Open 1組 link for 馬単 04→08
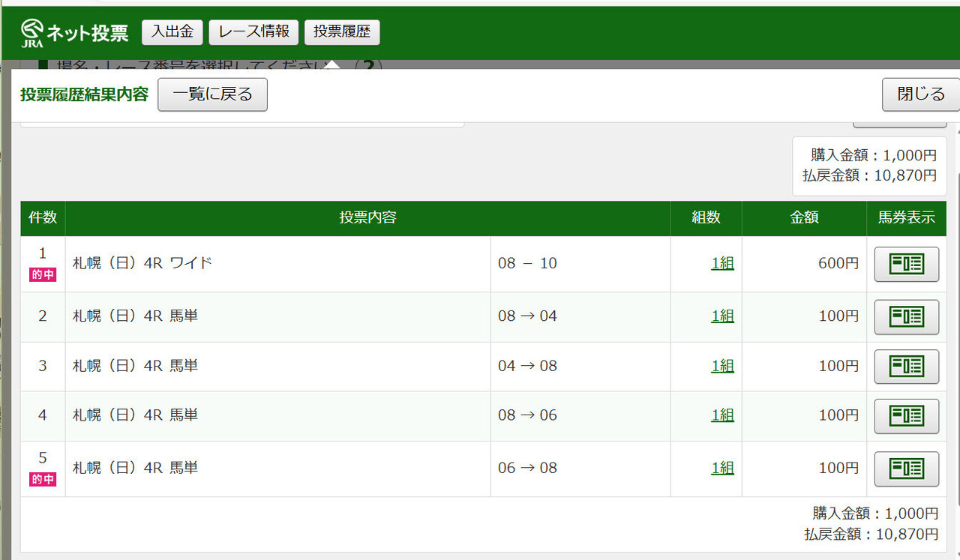The height and width of the screenshot is (560, 960). click(x=722, y=366)
